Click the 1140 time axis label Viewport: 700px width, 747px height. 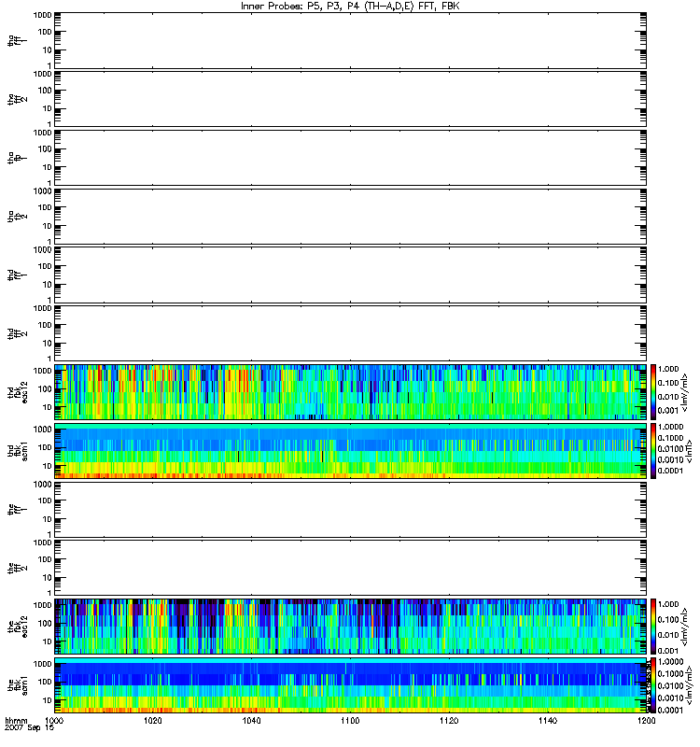point(548,720)
